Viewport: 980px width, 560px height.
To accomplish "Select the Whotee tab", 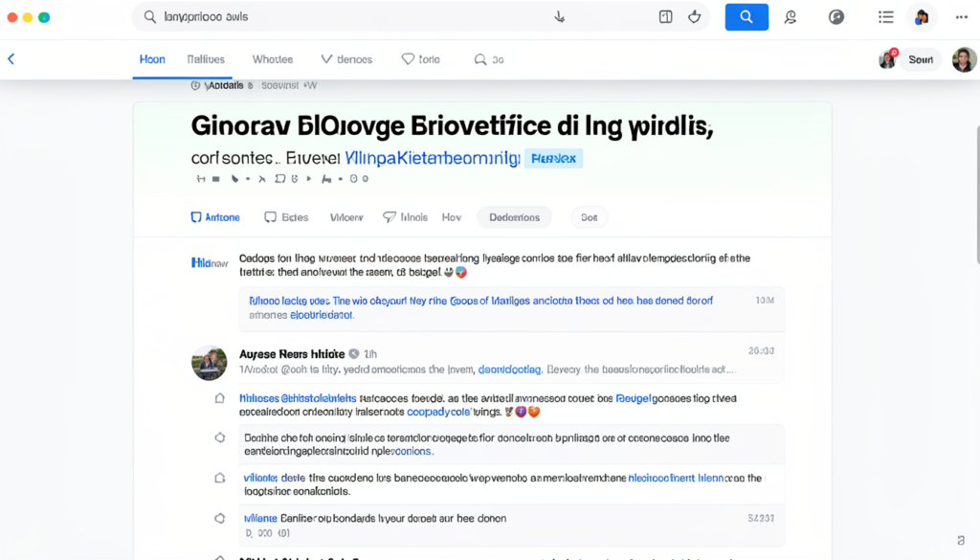I will pyautogui.click(x=272, y=58).
